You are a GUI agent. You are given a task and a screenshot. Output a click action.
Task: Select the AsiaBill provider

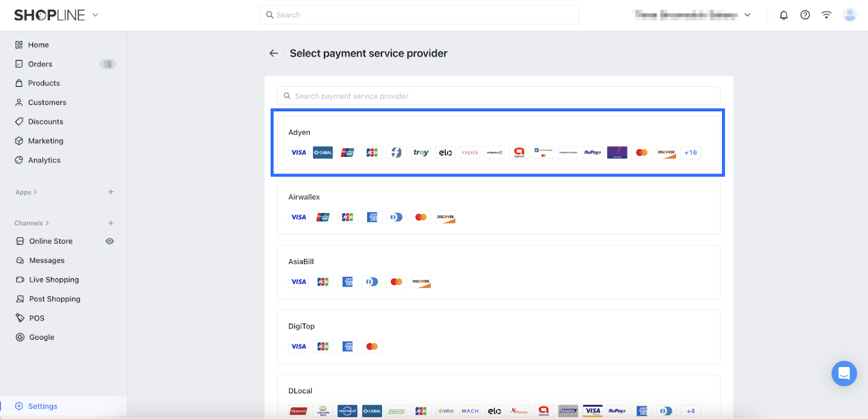click(499, 272)
